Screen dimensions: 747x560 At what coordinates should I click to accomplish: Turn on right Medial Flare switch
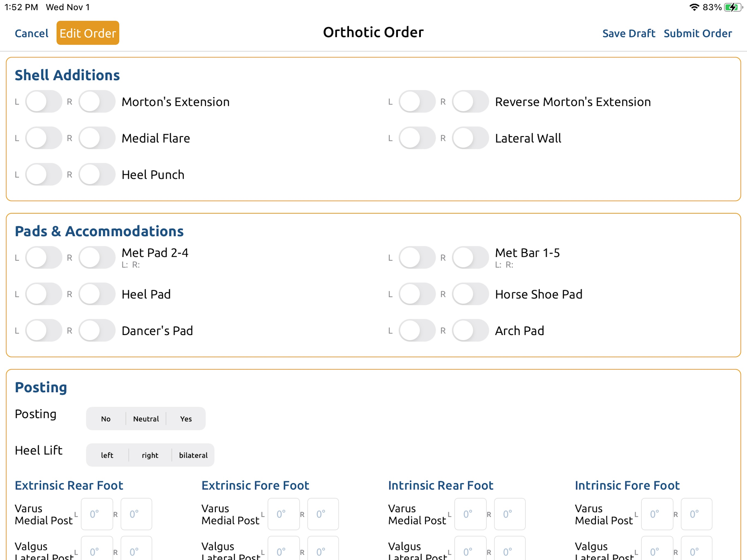[97, 138]
